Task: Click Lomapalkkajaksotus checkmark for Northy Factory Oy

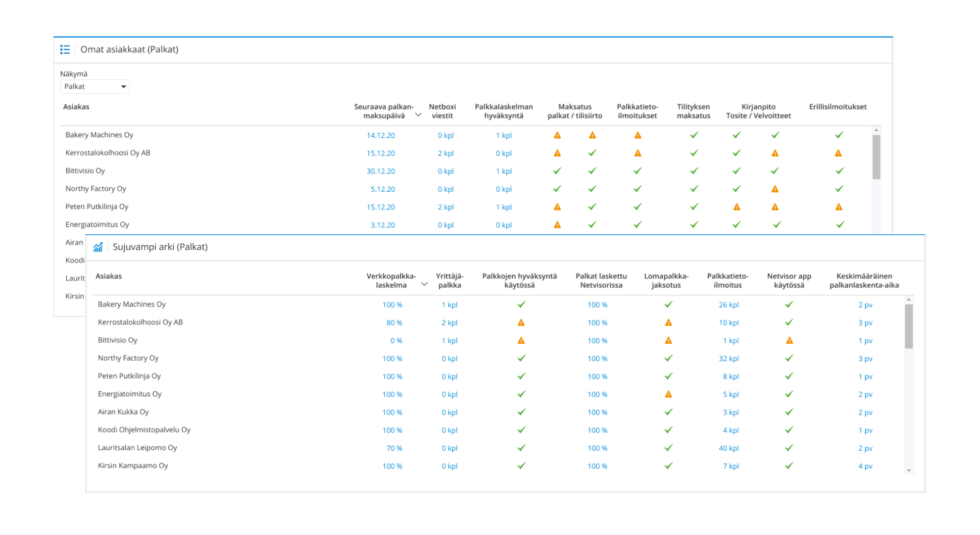Action: coord(668,358)
